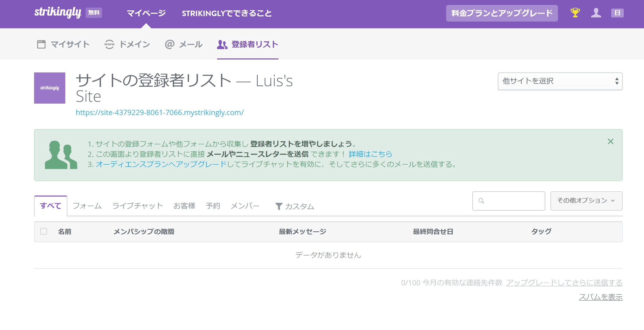Click the @ icon next to メール

tap(169, 44)
